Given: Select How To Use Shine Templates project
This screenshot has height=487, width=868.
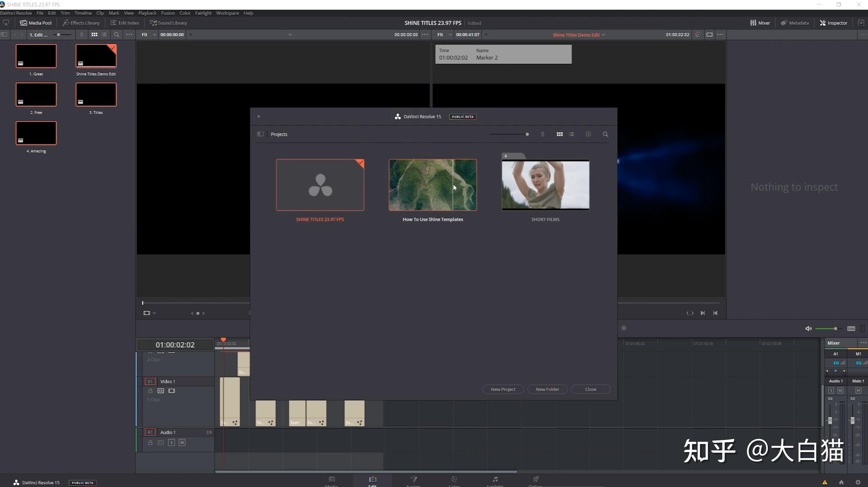Looking at the screenshot, I should [x=433, y=185].
